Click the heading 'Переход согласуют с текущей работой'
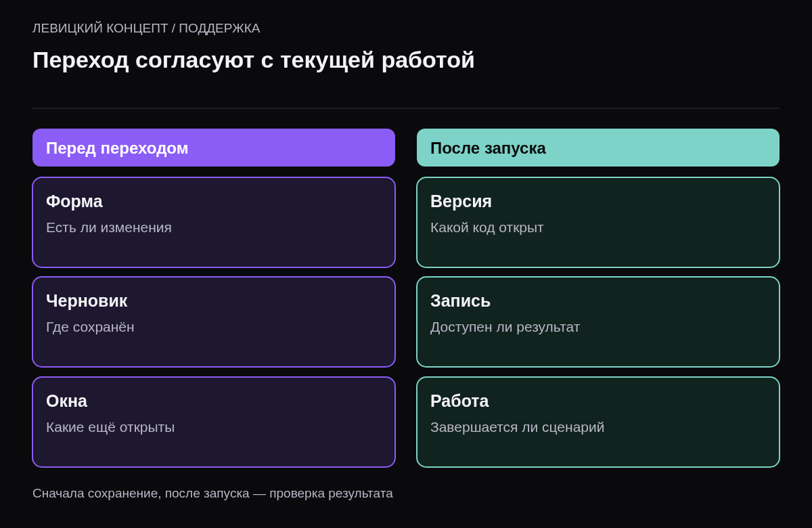The width and height of the screenshot is (812, 528). [254, 60]
